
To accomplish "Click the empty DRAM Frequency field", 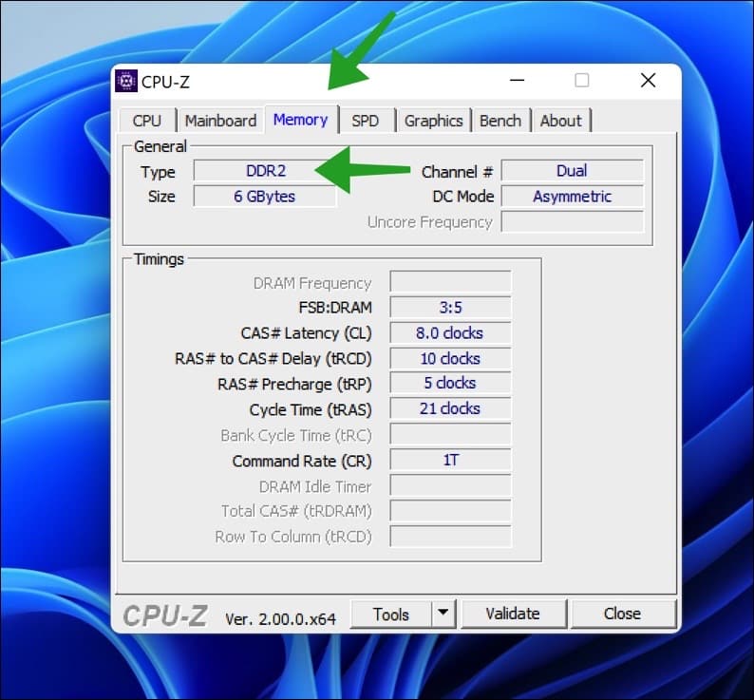I will point(450,282).
